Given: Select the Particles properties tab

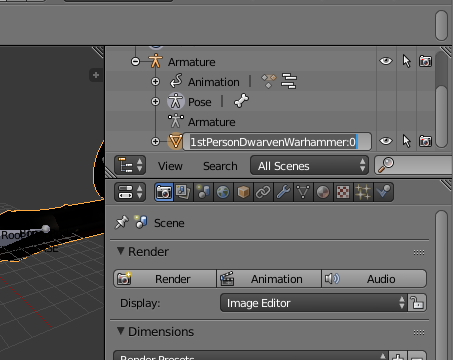Looking at the screenshot, I should pyautogui.click(x=363, y=192).
